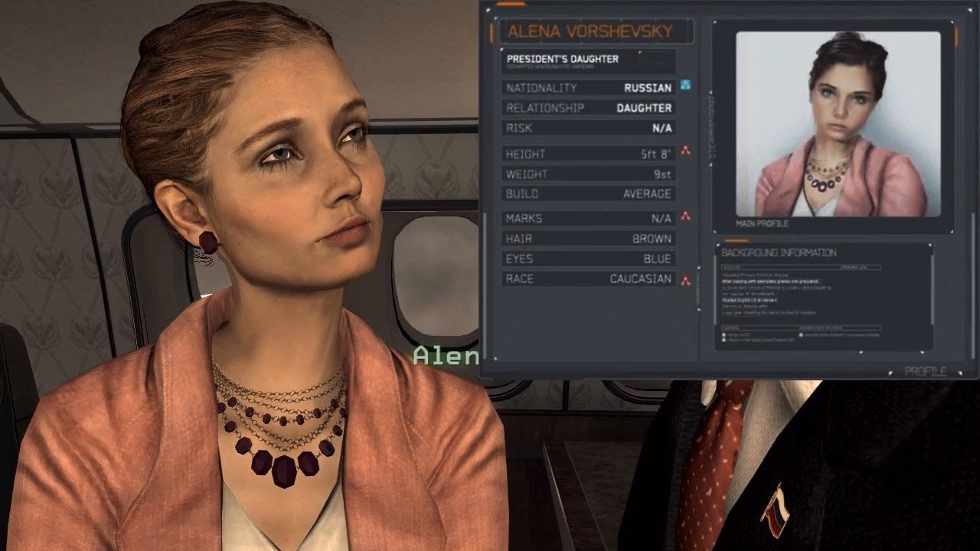Select the Risk N/A row
The width and height of the screenshot is (980, 551).
tap(589, 128)
